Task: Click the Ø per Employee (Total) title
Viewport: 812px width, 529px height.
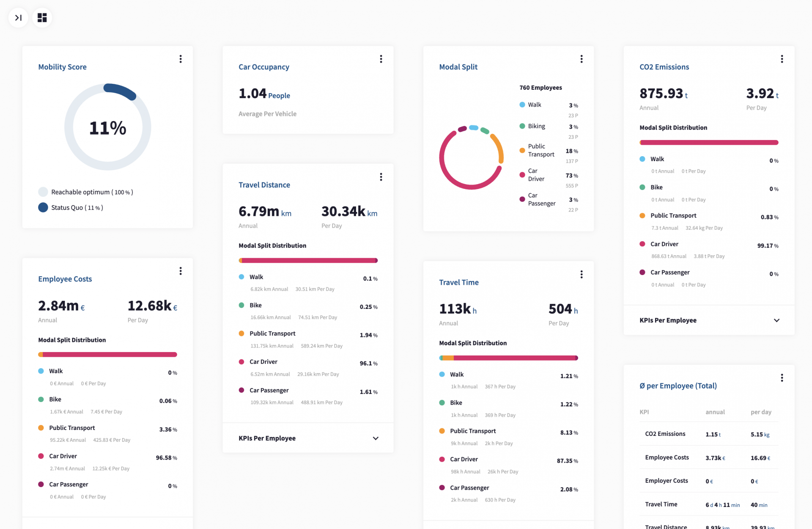Action: click(678, 386)
